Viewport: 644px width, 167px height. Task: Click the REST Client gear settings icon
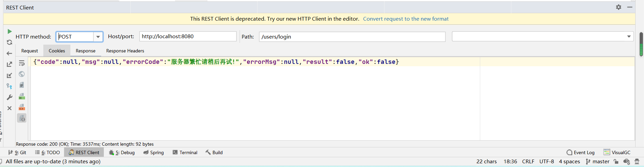(x=619, y=7)
